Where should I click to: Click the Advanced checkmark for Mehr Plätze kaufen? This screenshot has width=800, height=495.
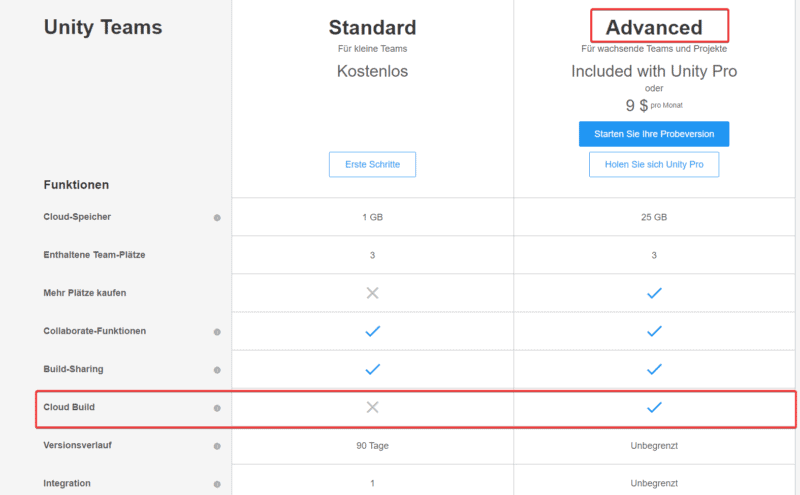654,293
